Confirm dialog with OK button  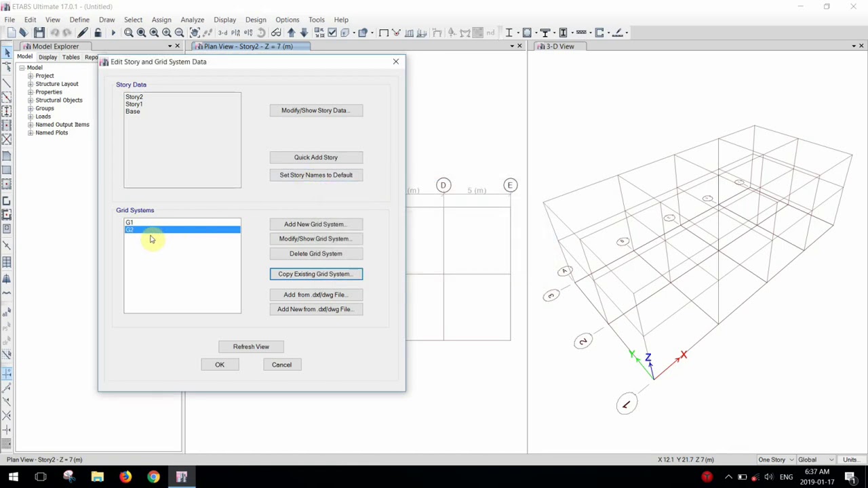(x=220, y=365)
